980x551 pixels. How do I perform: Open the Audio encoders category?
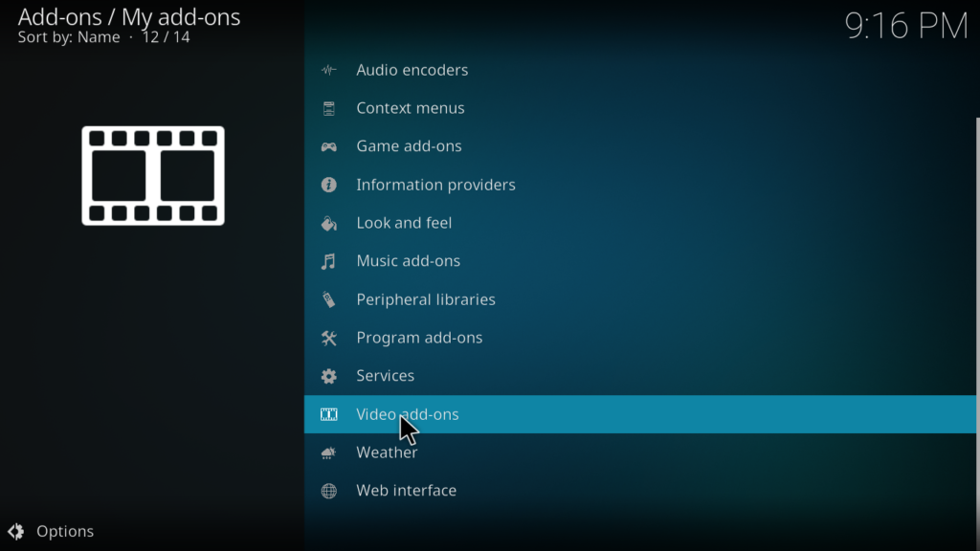[x=412, y=70]
